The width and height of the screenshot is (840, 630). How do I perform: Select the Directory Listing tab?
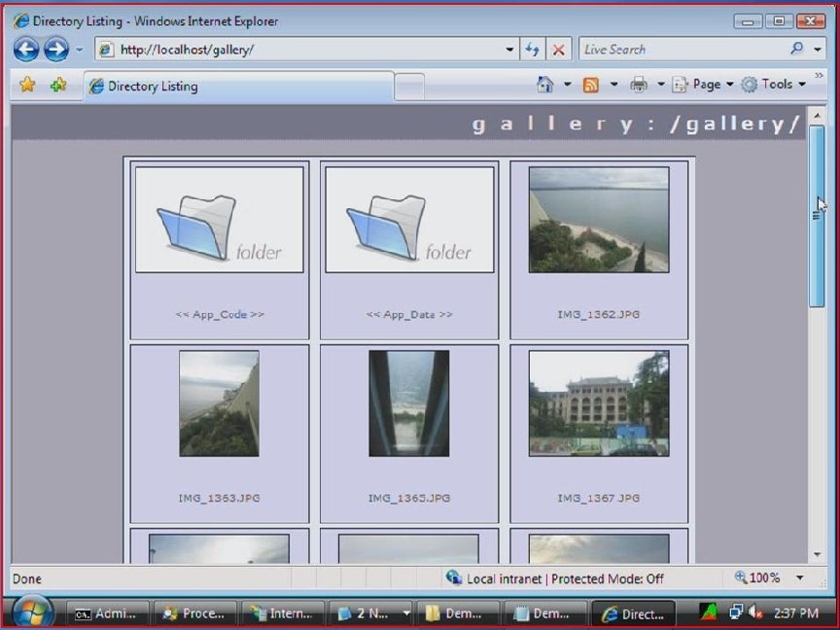coord(239,87)
